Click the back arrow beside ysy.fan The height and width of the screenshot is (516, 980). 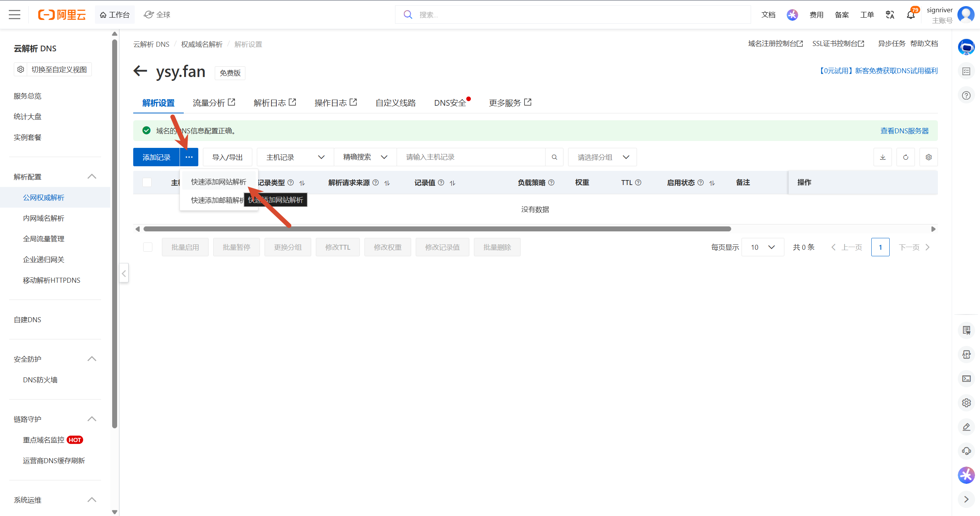click(140, 71)
